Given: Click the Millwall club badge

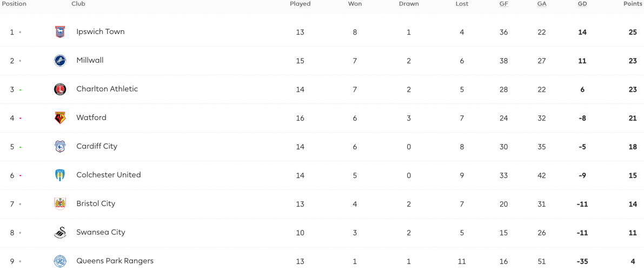Looking at the screenshot, I should 60,60.
